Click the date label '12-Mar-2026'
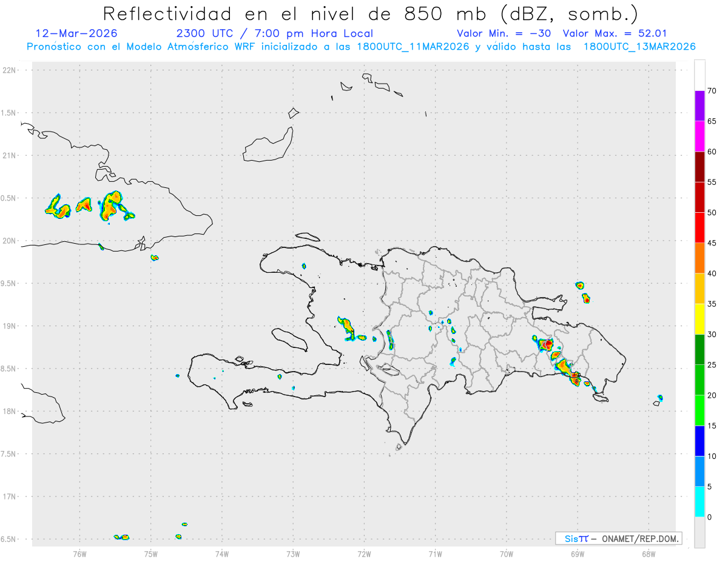Image resolution: width=728 pixels, height=562 pixels. click(x=76, y=33)
